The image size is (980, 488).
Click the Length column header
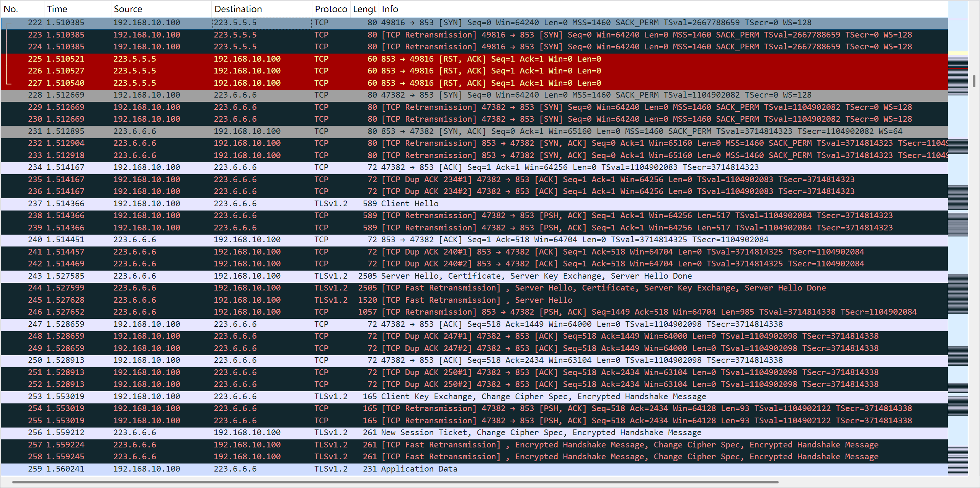click(364, 9)
